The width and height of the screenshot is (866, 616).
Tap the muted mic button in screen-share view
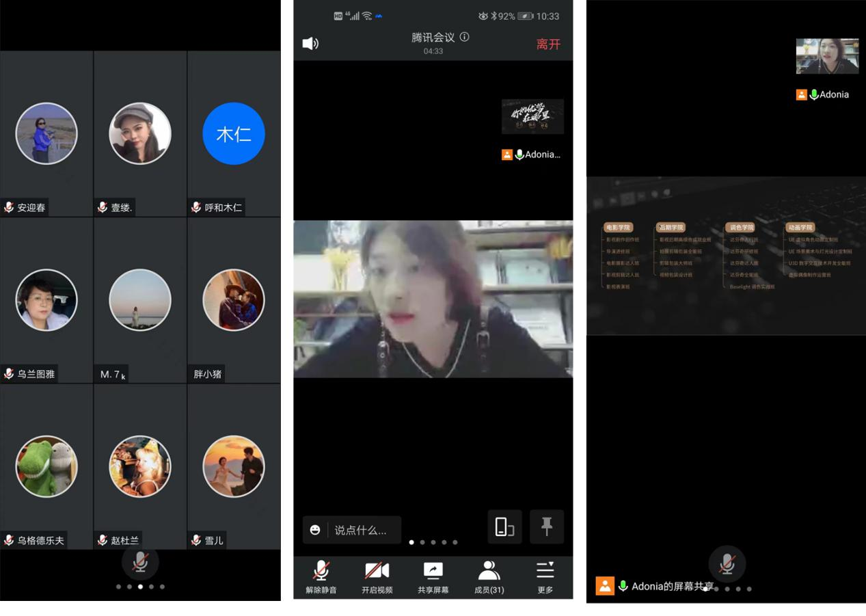tap(727, 565)
